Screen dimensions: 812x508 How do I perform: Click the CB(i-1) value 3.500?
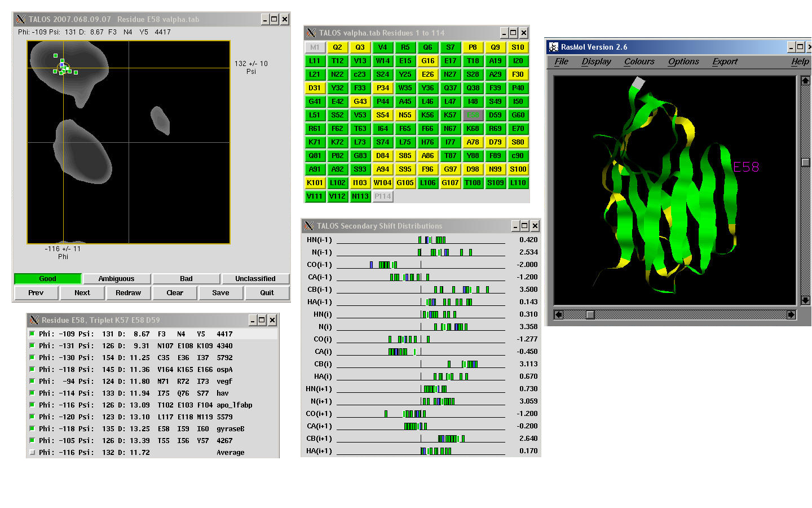pos(528,290)
